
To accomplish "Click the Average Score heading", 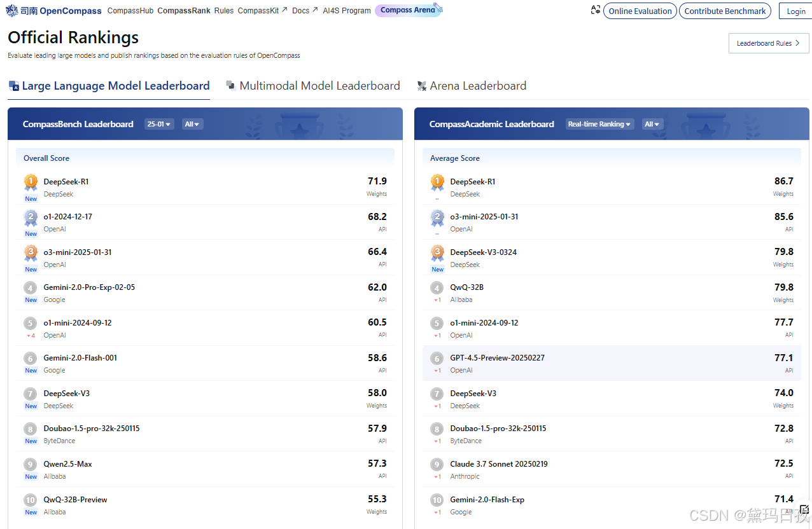I will 455,158.
